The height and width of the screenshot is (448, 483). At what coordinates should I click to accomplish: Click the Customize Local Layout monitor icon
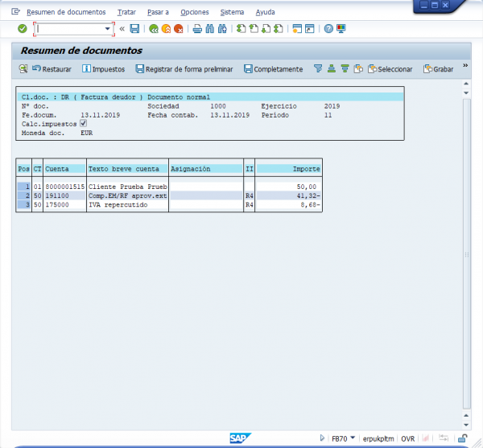[341, 29]
